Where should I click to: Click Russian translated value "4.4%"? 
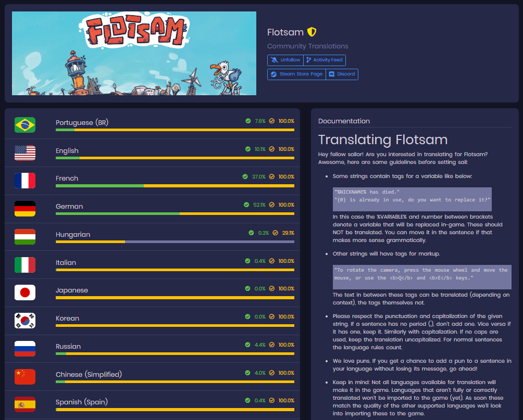(260, 345)
